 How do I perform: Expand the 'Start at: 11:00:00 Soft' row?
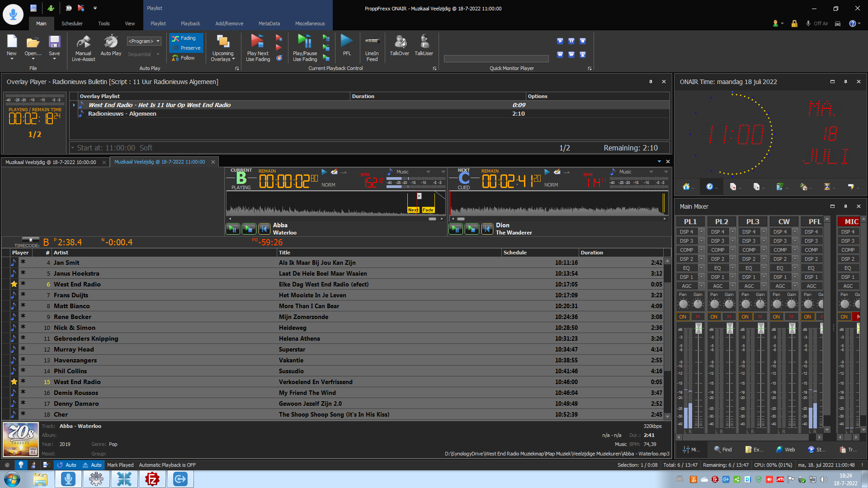point(72,148)
